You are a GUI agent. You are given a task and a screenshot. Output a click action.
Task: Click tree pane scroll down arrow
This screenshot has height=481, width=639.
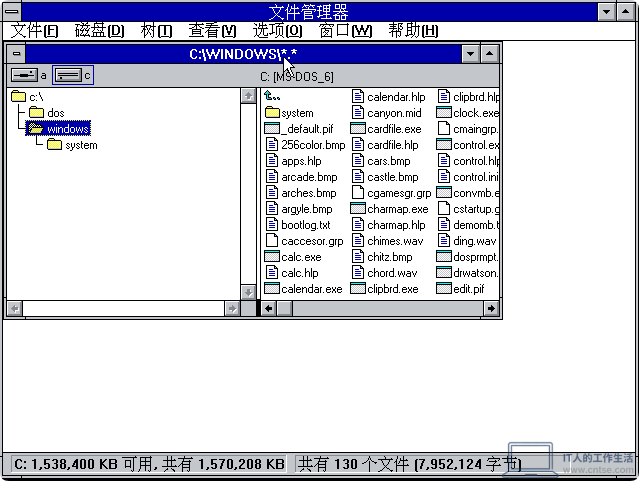[x=248, y=292]
